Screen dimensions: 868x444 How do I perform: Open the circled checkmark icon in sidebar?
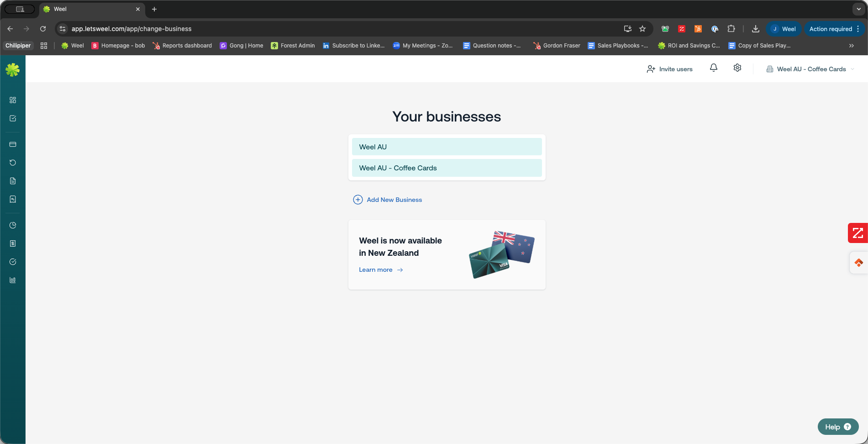click(13, 262)
